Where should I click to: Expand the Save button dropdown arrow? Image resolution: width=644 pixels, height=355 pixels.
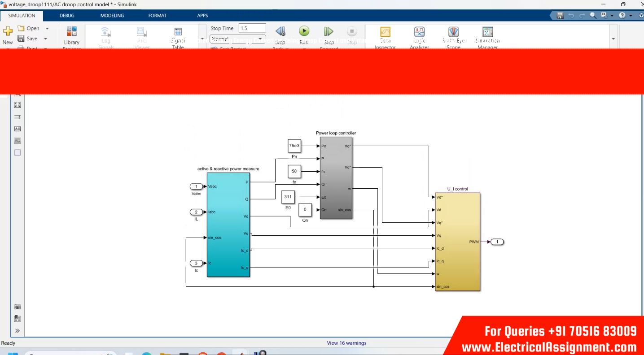pos(46,39)
